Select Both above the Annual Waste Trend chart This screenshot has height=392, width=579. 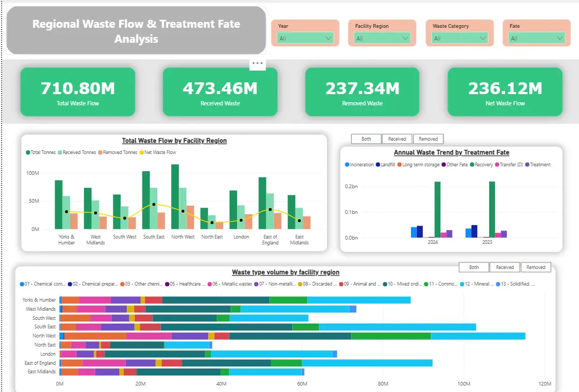click(x=367, y=139)
